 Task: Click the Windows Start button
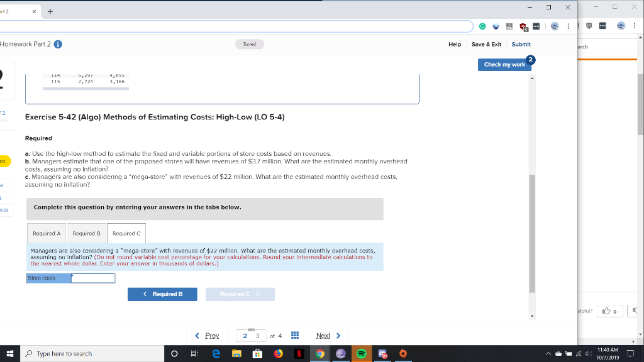[10, 354]
